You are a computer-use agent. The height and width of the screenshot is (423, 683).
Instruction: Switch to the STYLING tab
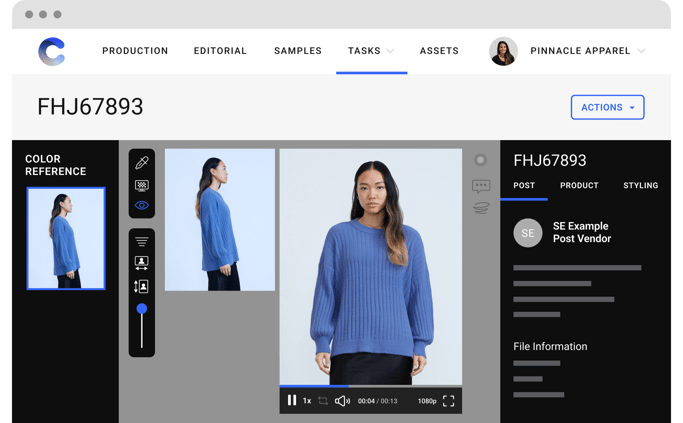[x=641, y=186]
